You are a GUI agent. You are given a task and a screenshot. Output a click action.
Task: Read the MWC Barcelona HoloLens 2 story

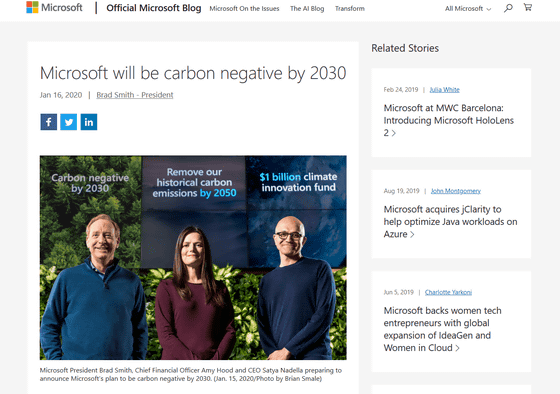(x=449, y=120)
